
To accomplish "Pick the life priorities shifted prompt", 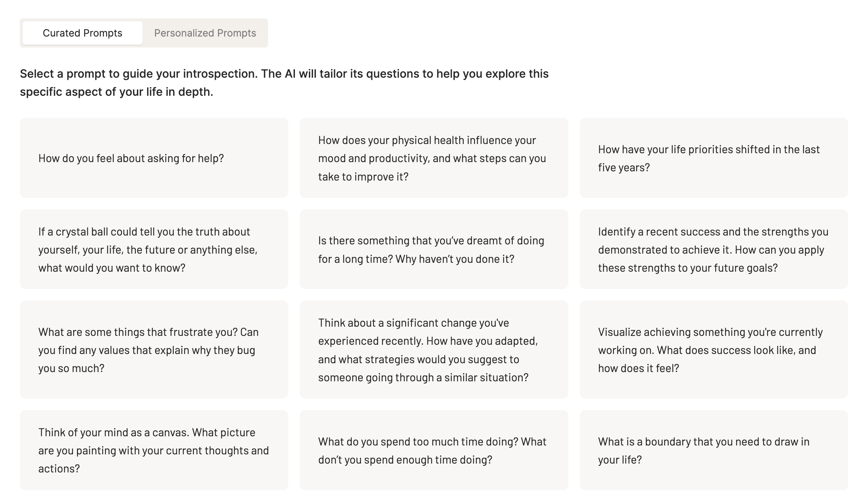I will (x=713, y=158).
